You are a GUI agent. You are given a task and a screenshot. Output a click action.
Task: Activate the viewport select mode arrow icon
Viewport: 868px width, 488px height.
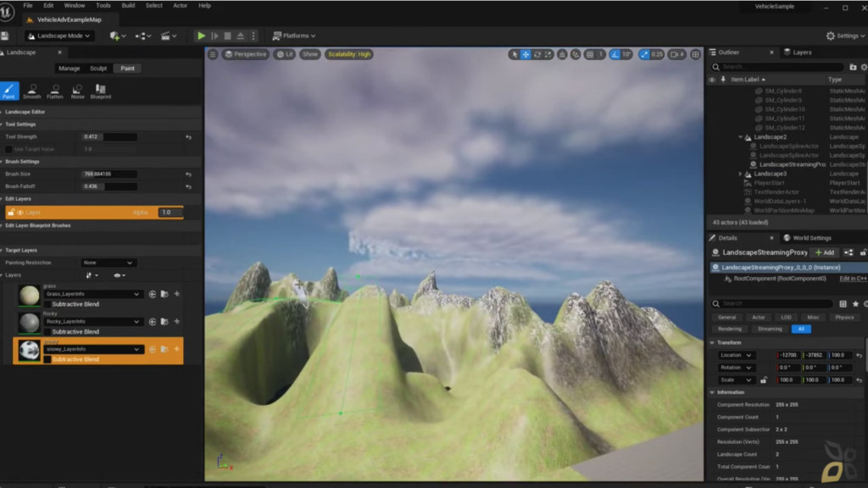515,54
